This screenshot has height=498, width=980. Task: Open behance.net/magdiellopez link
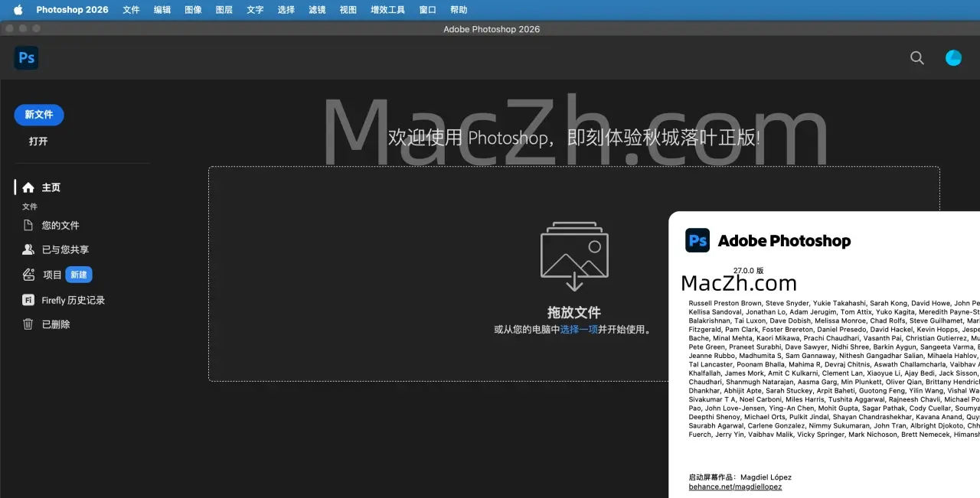tap(735, 487)
